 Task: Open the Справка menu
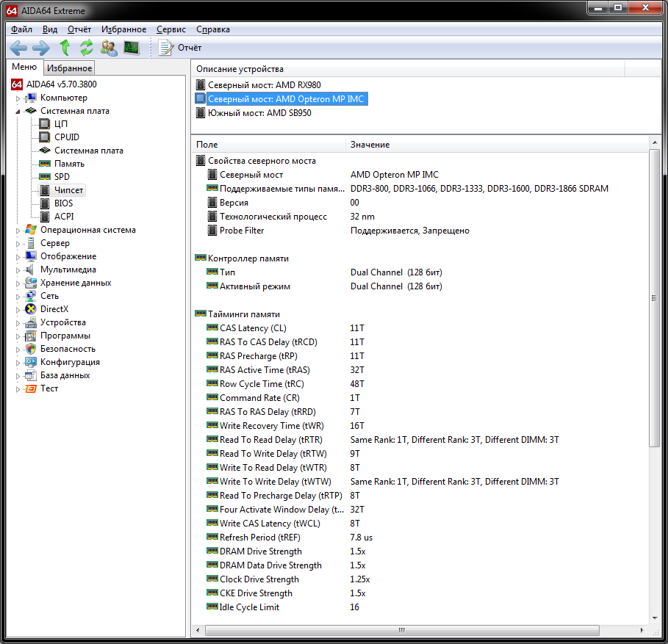tap(213, 29)
